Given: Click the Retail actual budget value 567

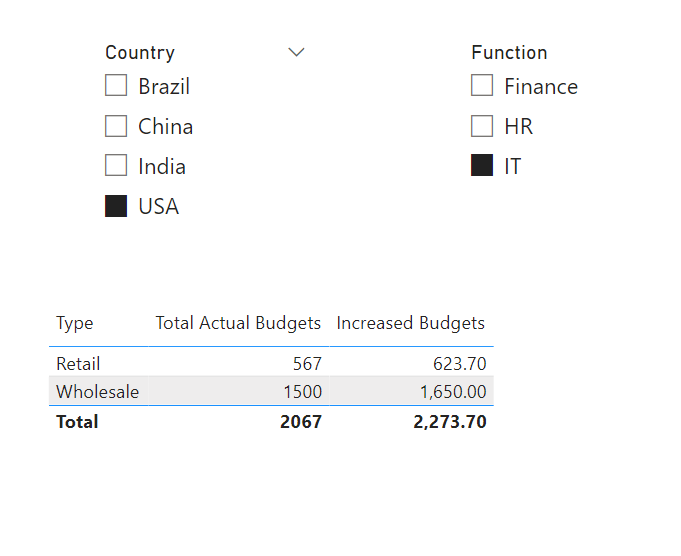Looking at the screenshot, I should (x=307, y=364).
